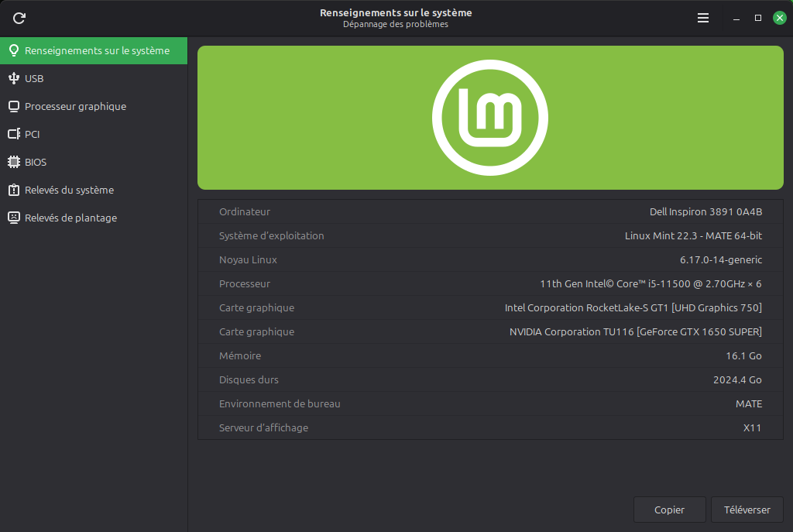Click the lightbulb icon beside Renseignements sur le système
Viewport: 793px width, 532px height.
(x=14, y=50)
